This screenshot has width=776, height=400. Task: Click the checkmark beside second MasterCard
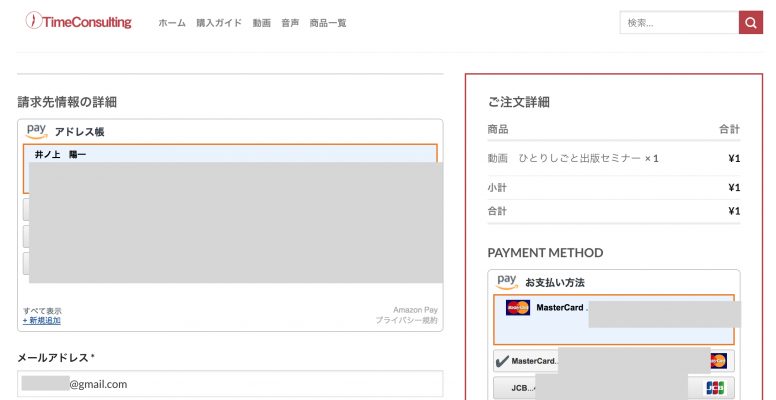pos(502,361)
